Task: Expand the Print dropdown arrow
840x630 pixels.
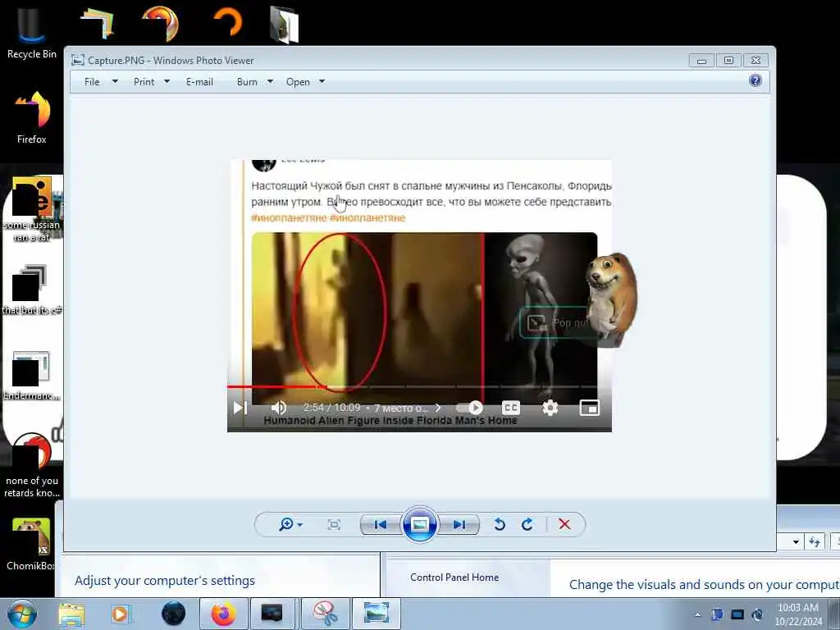Action: pos(167,81)
